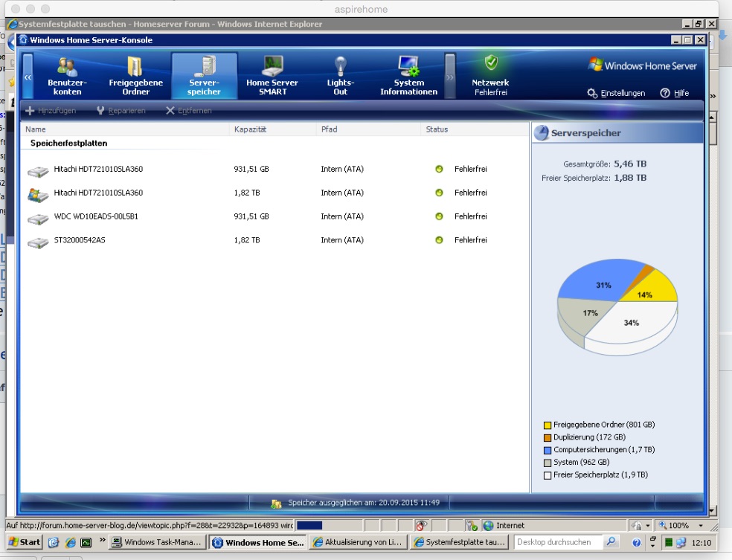Click the Gesamtgröße 5,46 TB value
Viewport: 732px width, 560px height.
[x=630, y=164]
